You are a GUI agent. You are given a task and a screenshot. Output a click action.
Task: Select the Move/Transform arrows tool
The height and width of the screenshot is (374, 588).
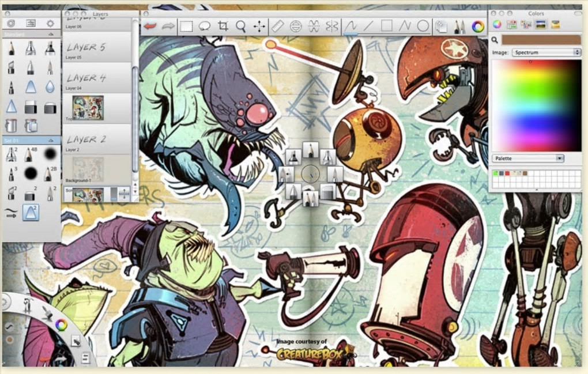(x=259, y=27)
